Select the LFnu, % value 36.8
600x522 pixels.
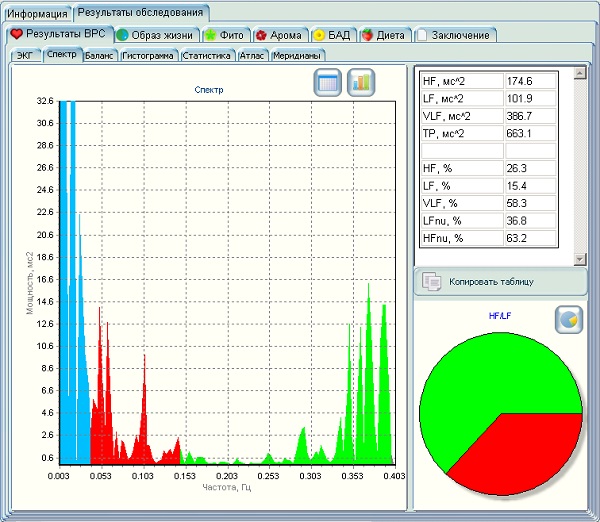[530, 221]
